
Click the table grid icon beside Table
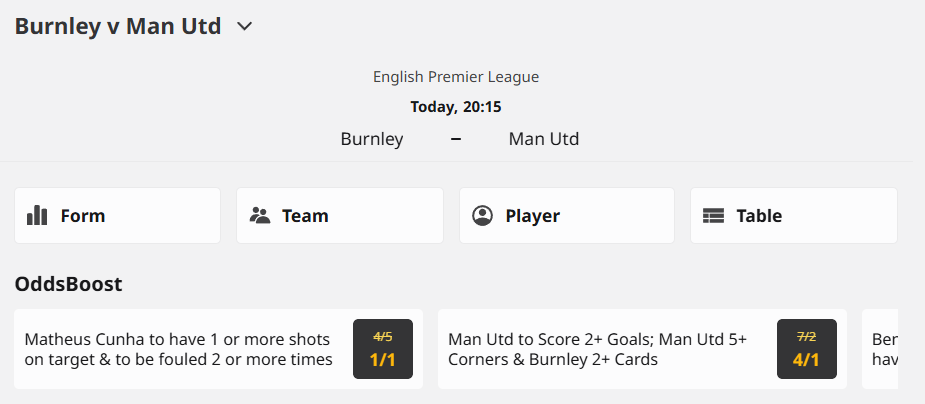713,215
